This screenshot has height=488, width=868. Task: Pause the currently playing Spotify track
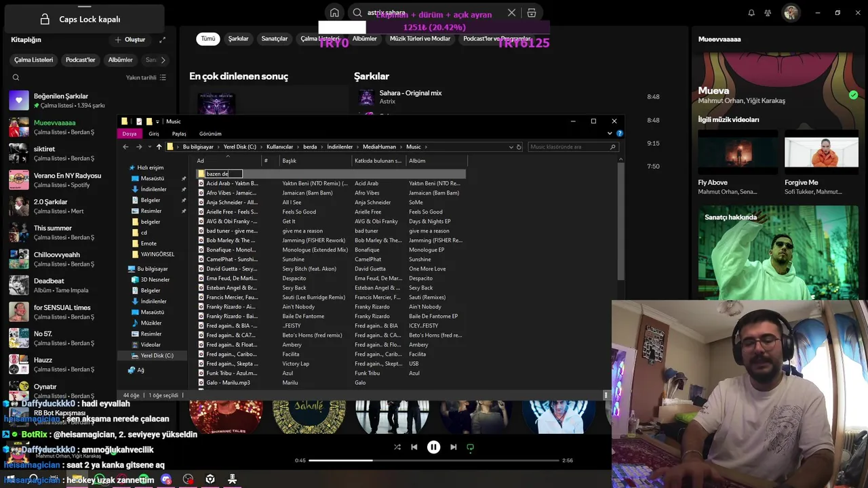[433, 447]
